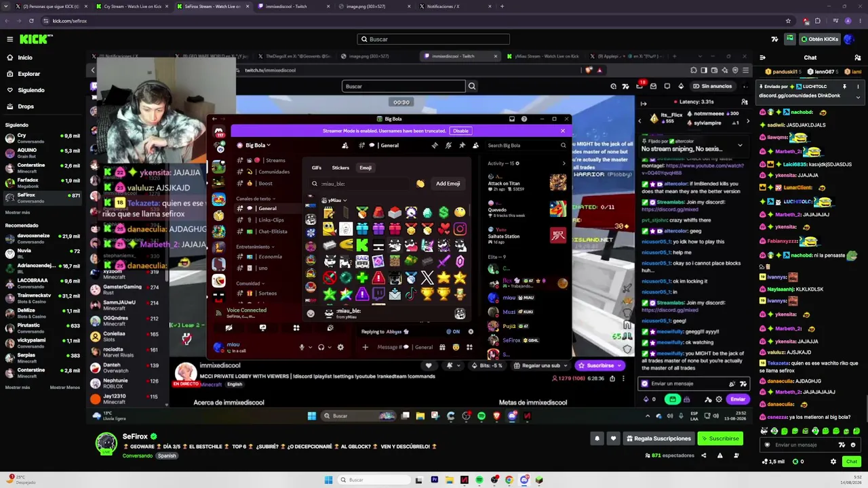868x488 pixels.
Task: Open the Conversando category link under SeFirox
Action: tap(138, 455)
